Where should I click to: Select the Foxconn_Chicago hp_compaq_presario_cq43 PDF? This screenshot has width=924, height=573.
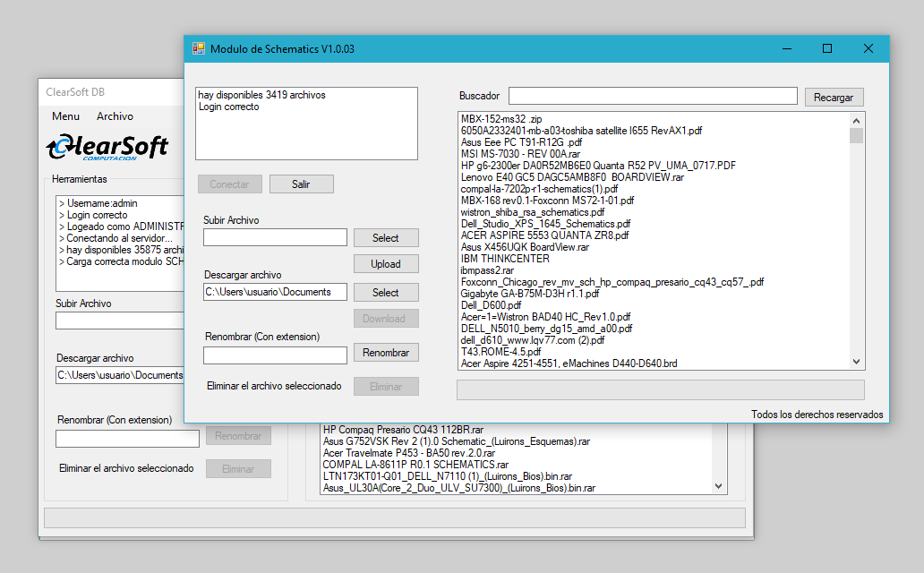[x=612, y=282]
